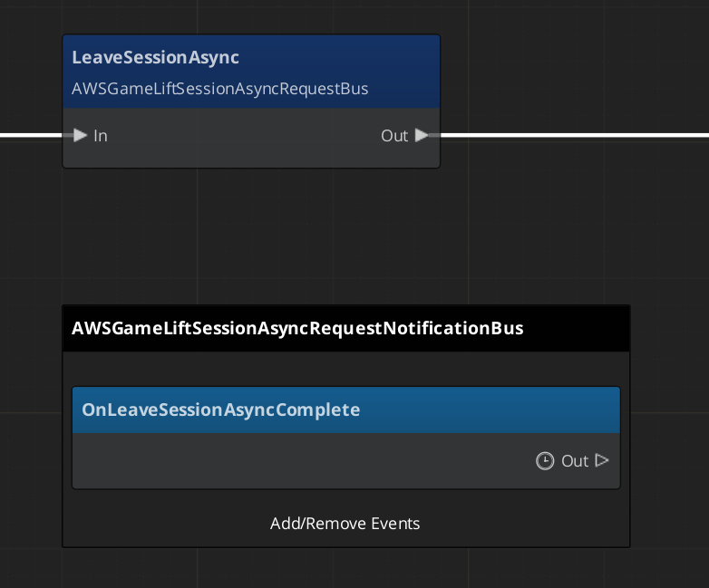Click the clock latent icon on OnLeaveSessionAsyncComplete

(x=544, y=461)
